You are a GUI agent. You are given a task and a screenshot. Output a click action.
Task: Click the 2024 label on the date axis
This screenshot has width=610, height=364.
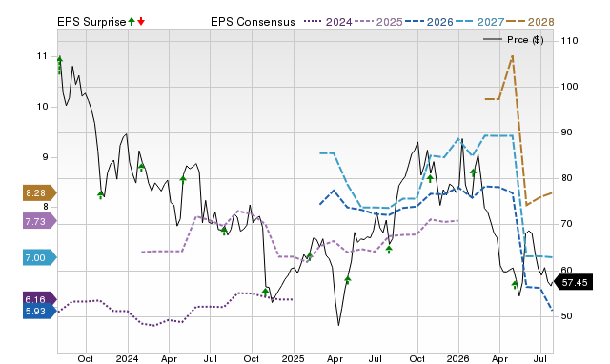(128, 358)
